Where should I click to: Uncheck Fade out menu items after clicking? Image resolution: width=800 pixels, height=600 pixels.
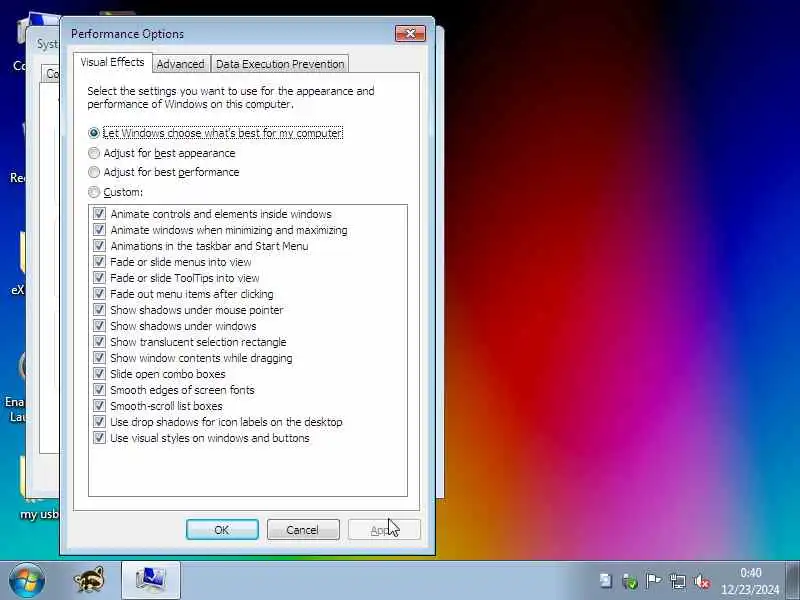99,294
